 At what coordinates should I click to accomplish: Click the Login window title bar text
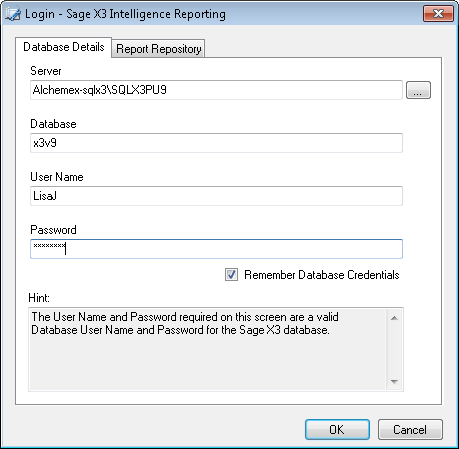tap(125, 14)
